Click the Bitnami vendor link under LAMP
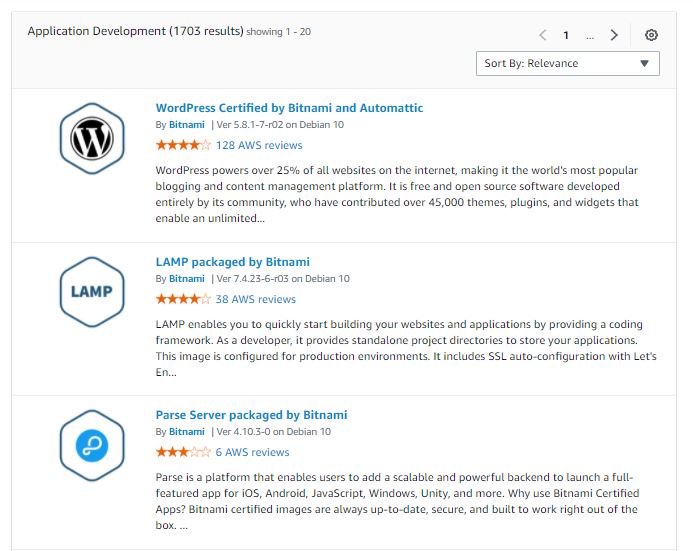The image size is (693, 551). pyautogui.click(x=187, y=279)
